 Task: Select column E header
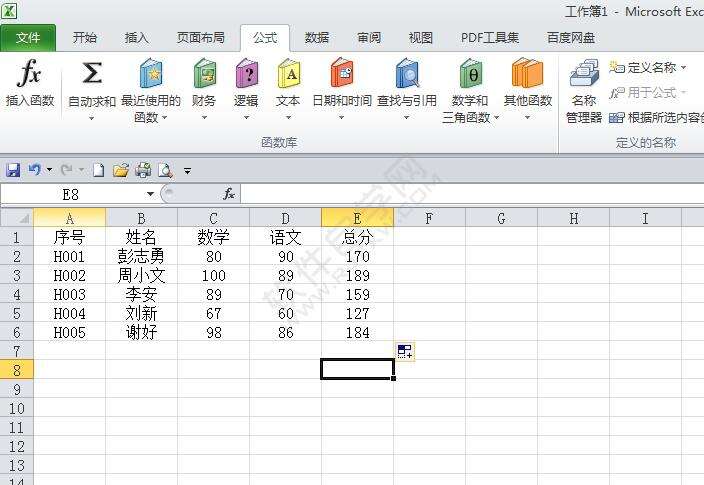tap(357, 218)
